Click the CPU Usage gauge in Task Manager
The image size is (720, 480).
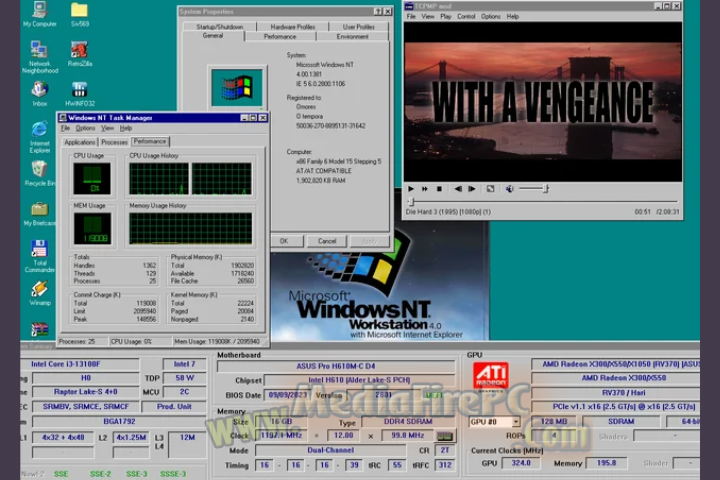click(x=92, y=179)
